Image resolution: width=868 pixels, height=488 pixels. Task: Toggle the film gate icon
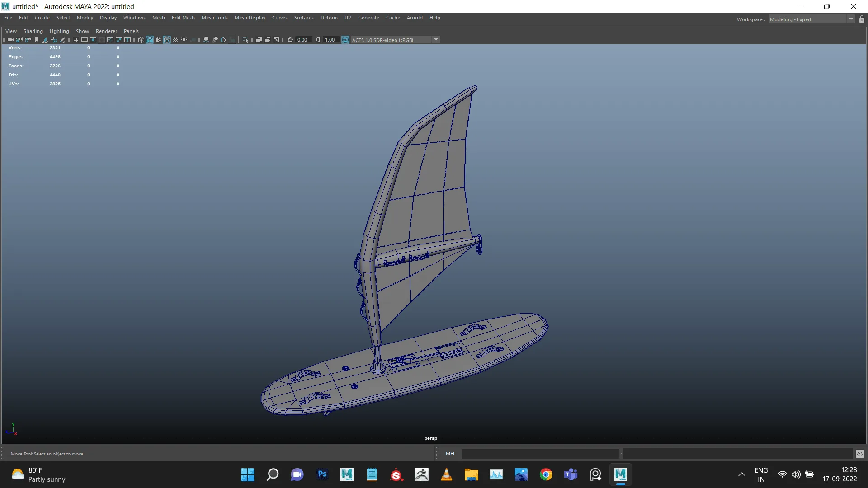(x=85, y=40)
